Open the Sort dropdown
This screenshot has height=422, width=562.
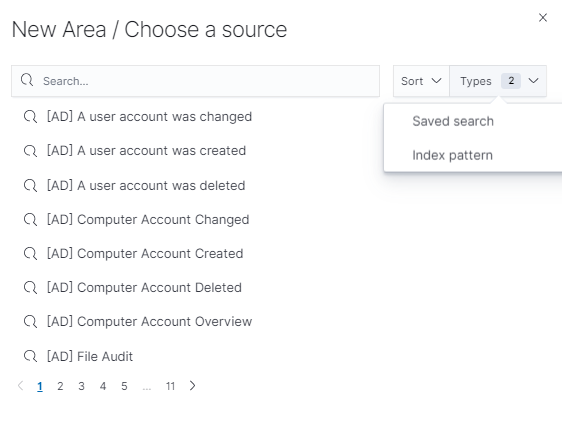click(421, 81)
